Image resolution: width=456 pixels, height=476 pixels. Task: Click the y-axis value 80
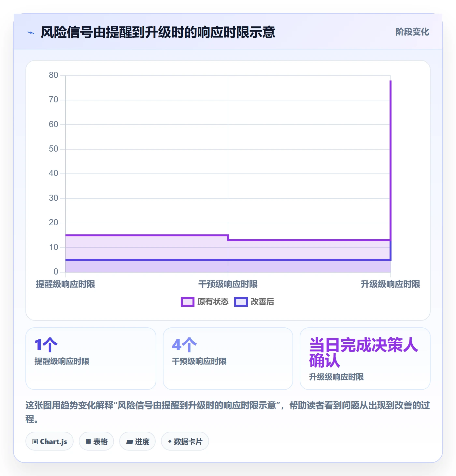coord(53,75)
